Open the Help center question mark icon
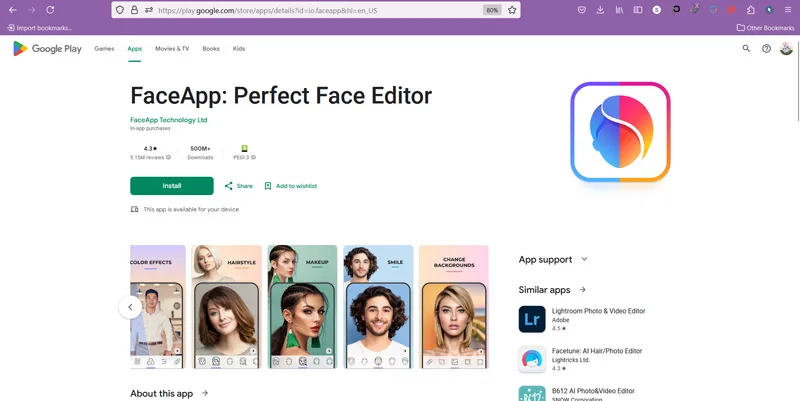Screen dimensions: 800x401 click(766, 48)
